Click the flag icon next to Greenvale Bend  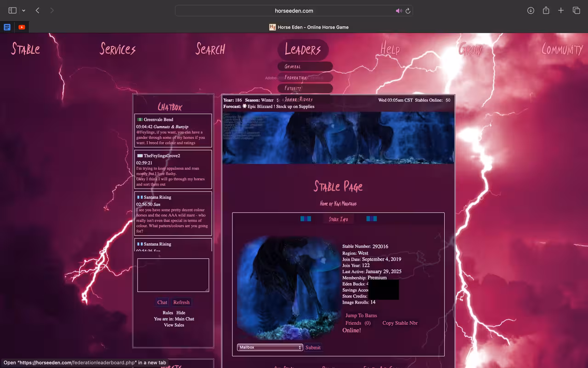pyautogui.click(x=140, y=120)
